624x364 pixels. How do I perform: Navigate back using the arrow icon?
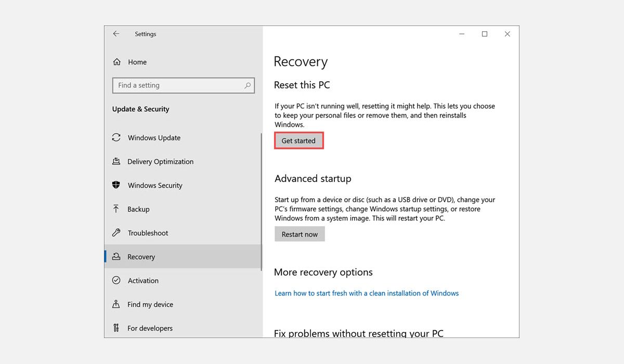[116, 33]
